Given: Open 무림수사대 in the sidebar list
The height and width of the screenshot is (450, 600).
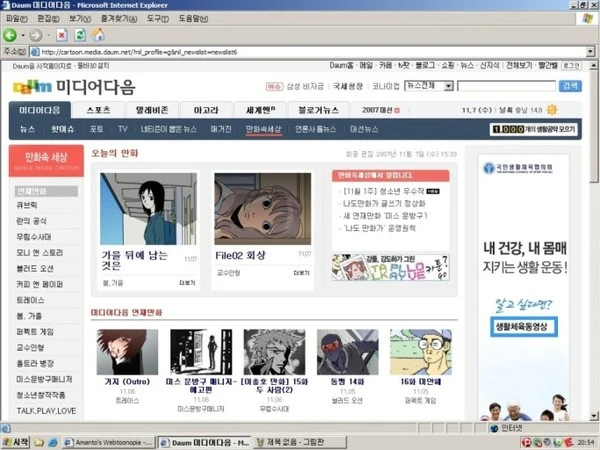Looking at the screenshot, I should pyautogui.click(x=34, y=237).
